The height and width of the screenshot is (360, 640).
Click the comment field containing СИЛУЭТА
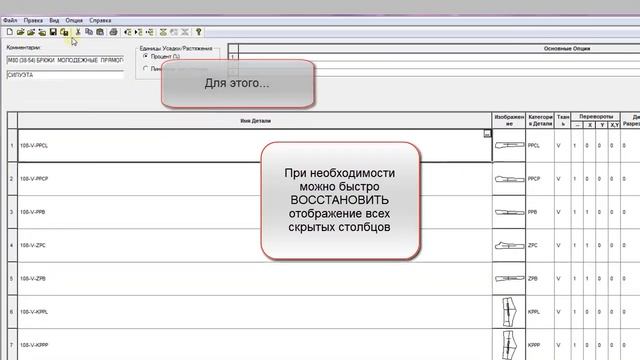pos(65,75)
